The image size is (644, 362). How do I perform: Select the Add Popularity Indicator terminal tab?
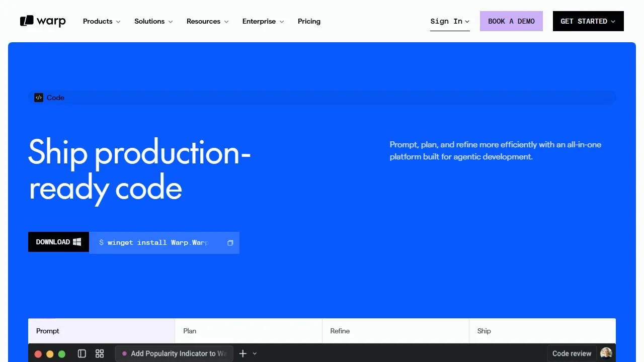[x=174, y=353]
